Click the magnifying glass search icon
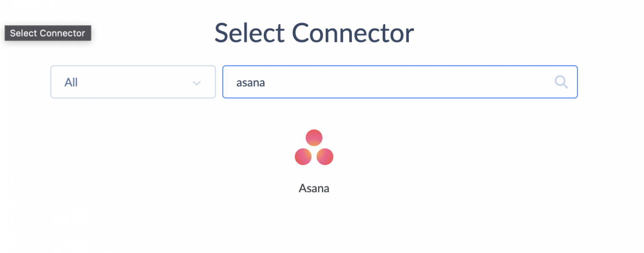Image resolution: width=644 pixels, height=253 pixels. [x=561, y=82]
